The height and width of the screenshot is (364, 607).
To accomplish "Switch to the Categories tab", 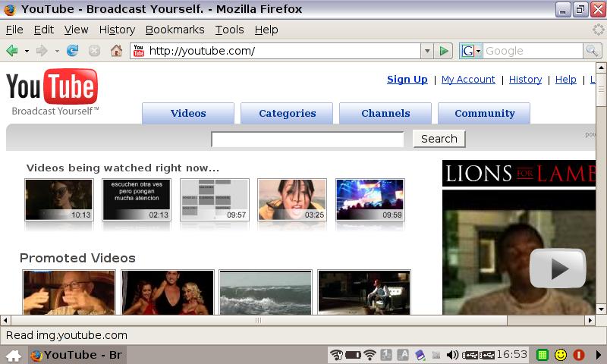I will coord(287,113).
